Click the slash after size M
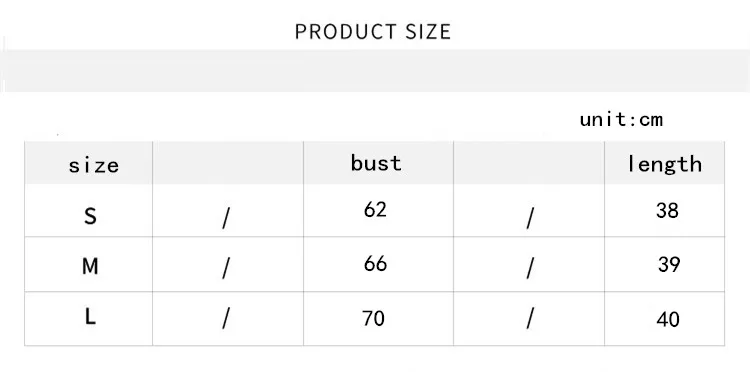The image size is (750, 372). [x=226, y=268]
